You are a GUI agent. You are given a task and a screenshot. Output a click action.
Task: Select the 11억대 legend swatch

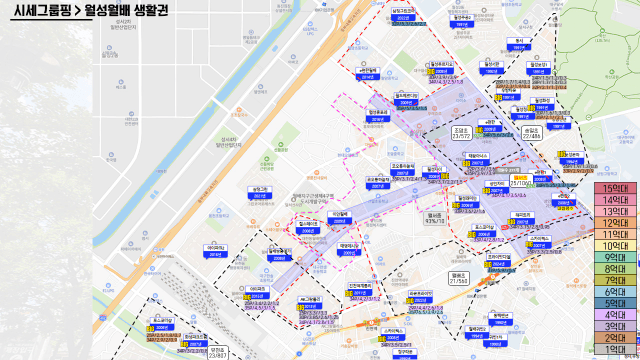tap(616, 235)
